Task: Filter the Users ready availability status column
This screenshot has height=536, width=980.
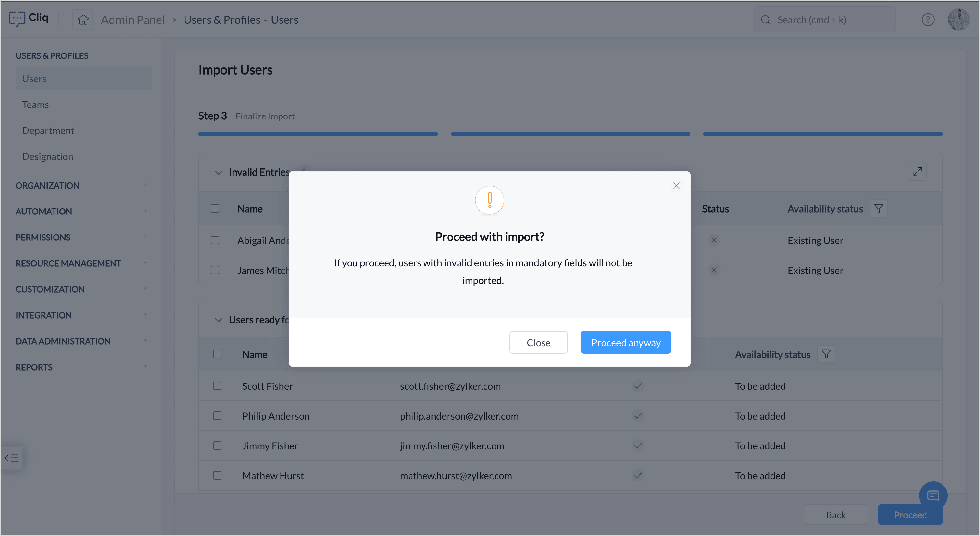Action: pyautogui.click(x=826, y=354)
